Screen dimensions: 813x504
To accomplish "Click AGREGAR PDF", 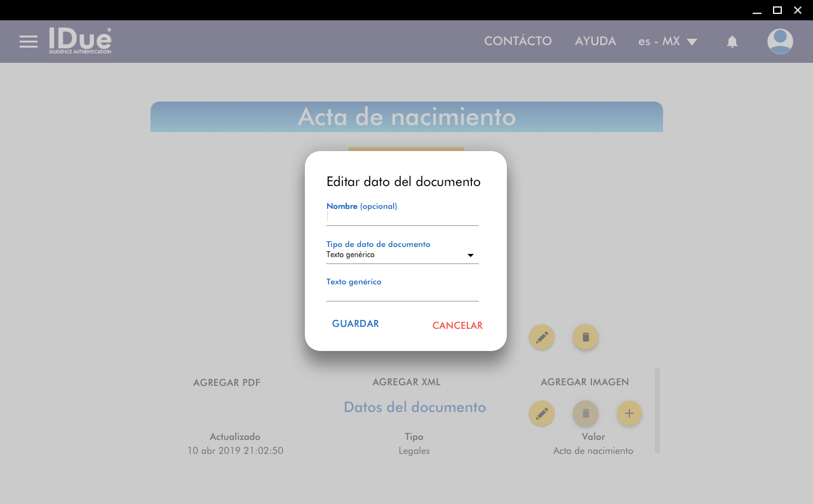I will click(227, 383).
